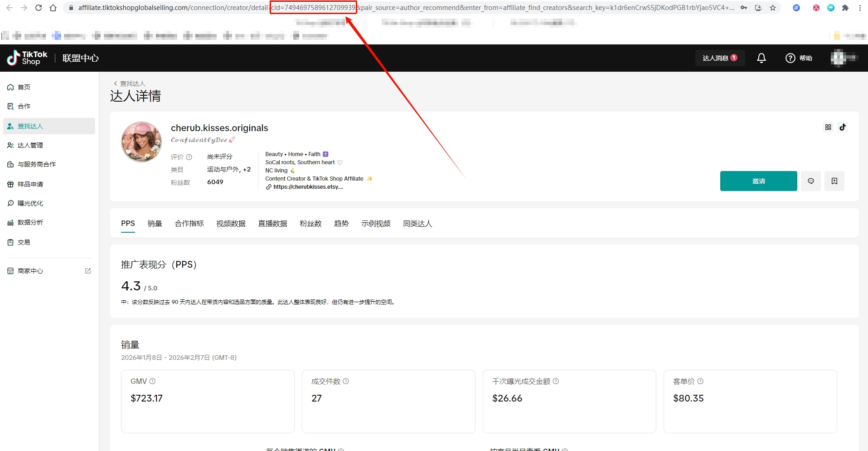Click the QR code icon on creator card
Image resolution: width=868 pixels, height=451 pixels.
[x=828, y=127]
